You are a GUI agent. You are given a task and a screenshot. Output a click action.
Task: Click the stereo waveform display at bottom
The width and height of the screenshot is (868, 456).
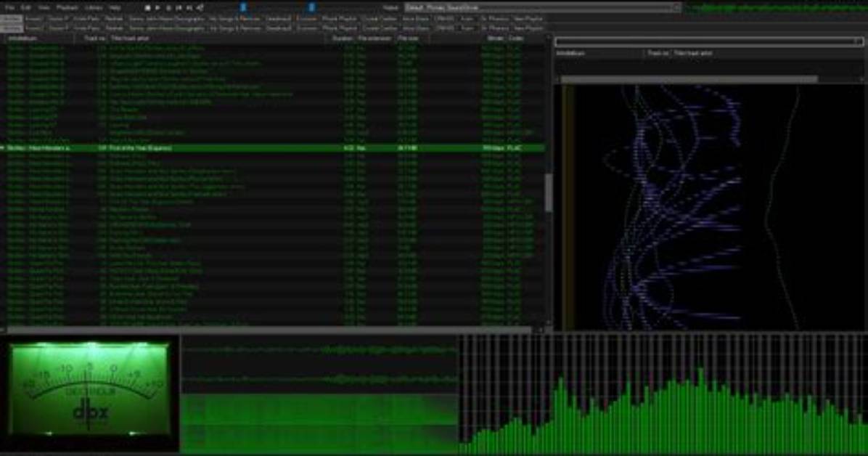[319, 365]
